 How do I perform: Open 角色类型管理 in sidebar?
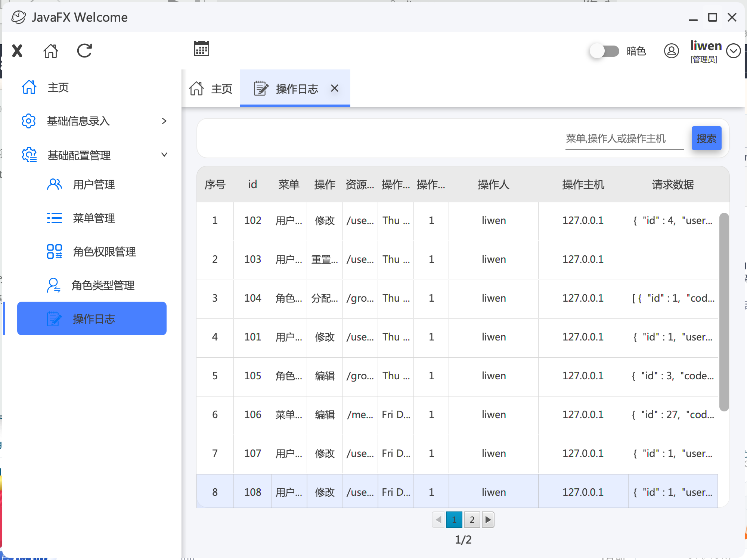[x=103, y=285]
